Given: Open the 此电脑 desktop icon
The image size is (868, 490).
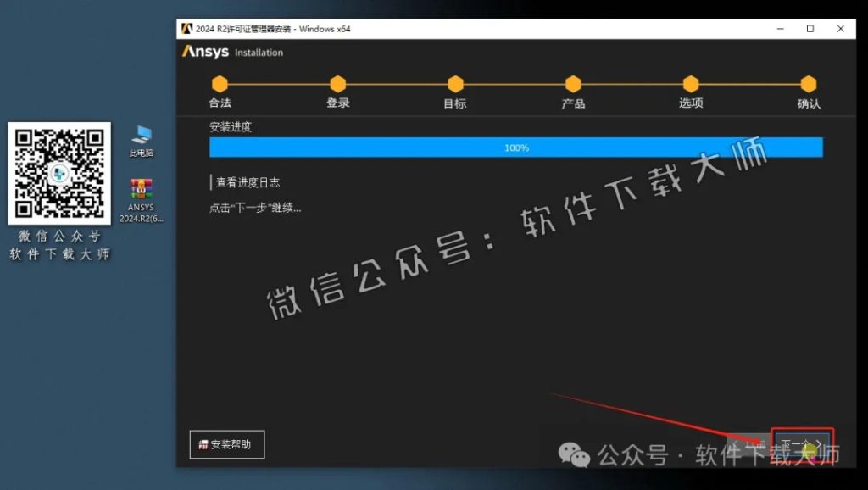Looking at the screenshot, I should pyautogui.click(x=141, y=134).
